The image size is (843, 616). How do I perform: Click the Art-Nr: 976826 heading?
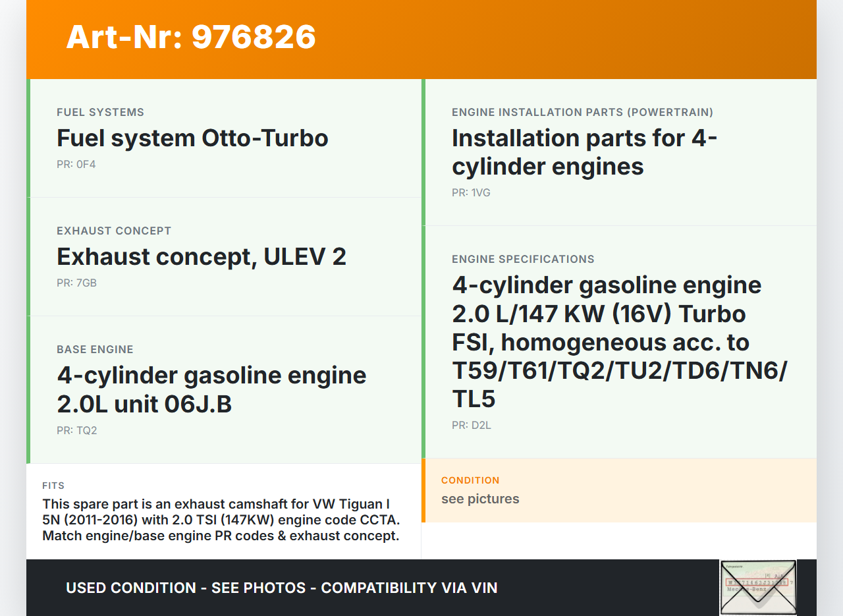(191, 37)
